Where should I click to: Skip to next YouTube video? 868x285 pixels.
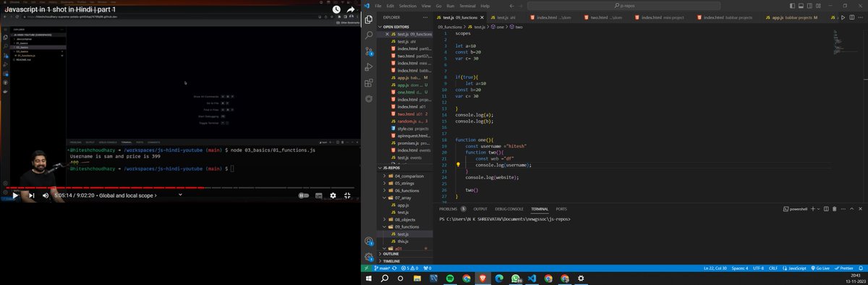pos(31,195)
